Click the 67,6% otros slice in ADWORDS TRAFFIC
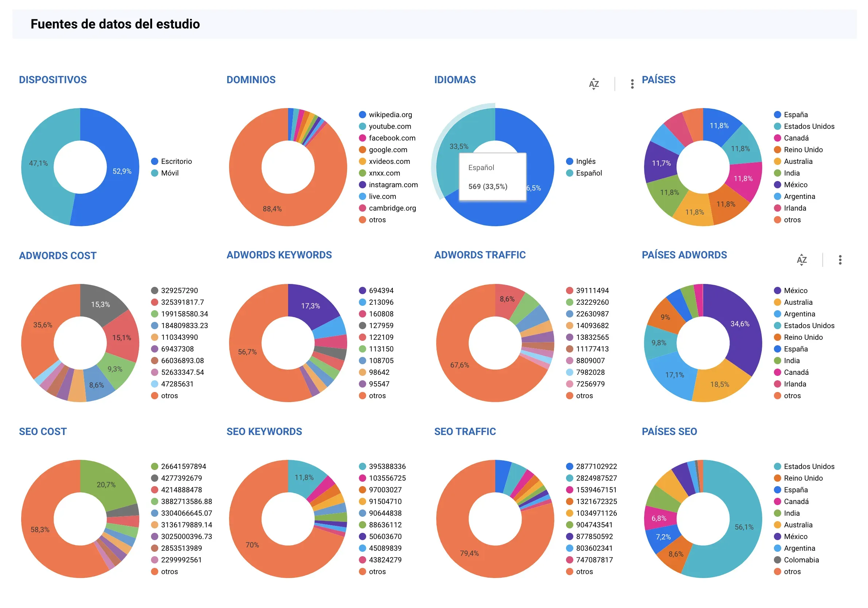The image size is (868, 608). [459, 365]
